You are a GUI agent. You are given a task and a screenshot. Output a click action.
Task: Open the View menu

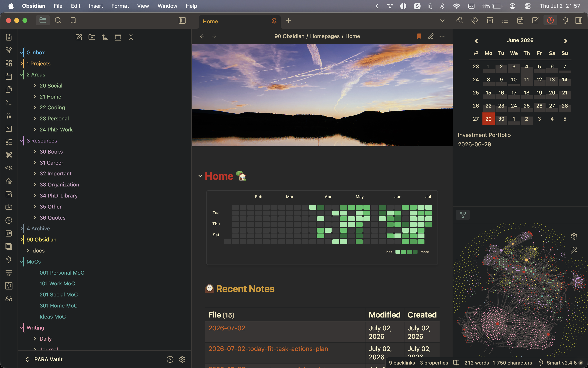pyautogui.click(x=143, y=6)
